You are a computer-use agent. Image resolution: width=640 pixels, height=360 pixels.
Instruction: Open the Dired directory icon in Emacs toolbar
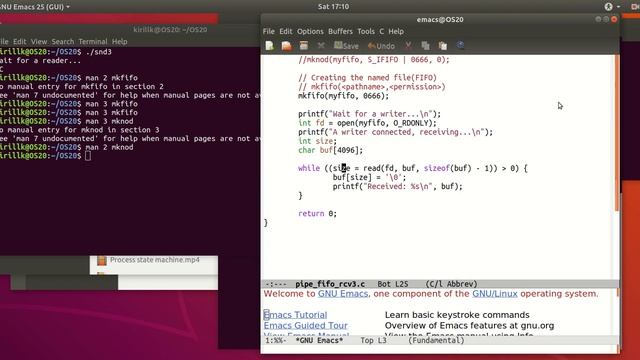pos(304,46)
